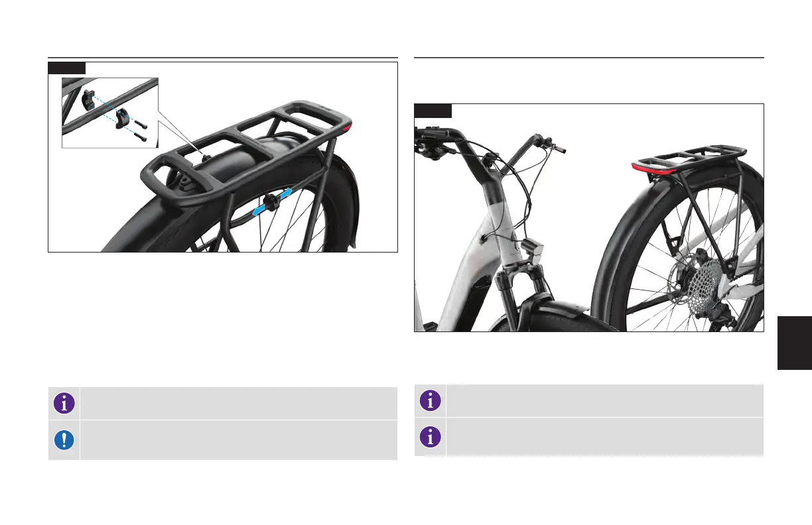The height and width of the screenshot is (525, 812).
Task: Click the black figure label above bike illustration
Action: pos(433,109)
